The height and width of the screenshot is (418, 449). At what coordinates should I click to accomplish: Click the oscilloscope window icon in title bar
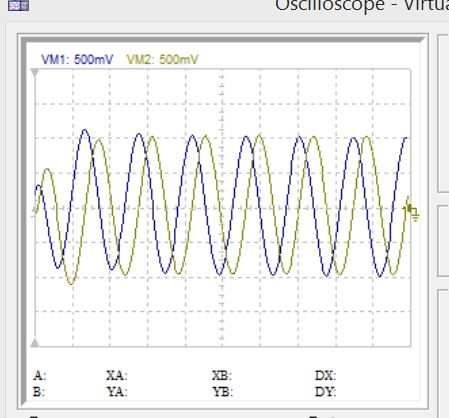pos(18,5)
